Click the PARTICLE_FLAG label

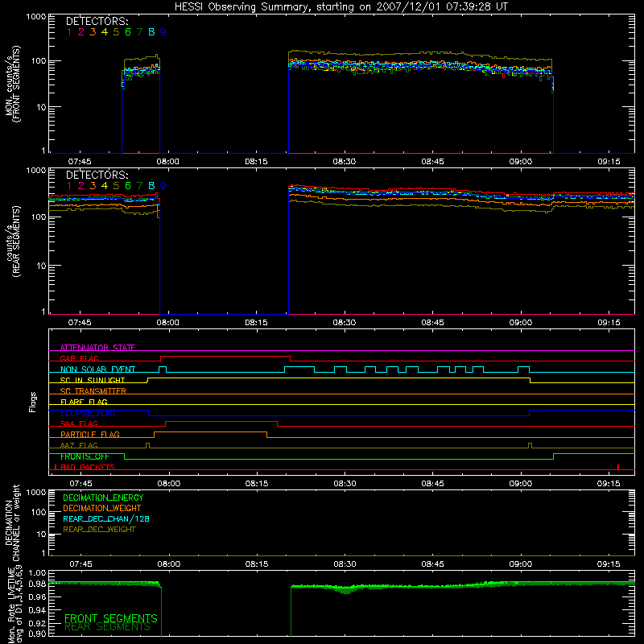[x=90, y=434]
